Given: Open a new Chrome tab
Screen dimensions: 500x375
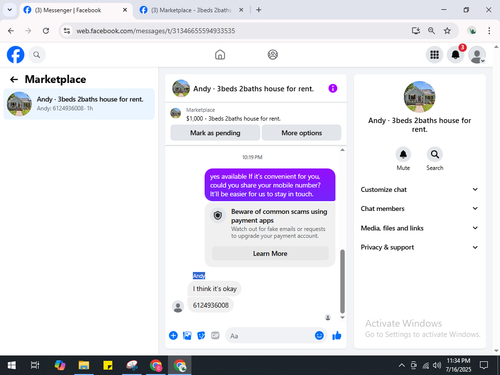Looking at the screenshot, I should pyautogui.click(x=259, y=10).
